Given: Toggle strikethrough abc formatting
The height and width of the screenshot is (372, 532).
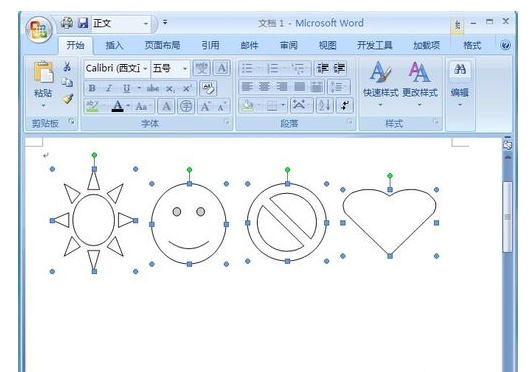Looking at the screenshot, I should pyautogui.click(x=153, y=88).
